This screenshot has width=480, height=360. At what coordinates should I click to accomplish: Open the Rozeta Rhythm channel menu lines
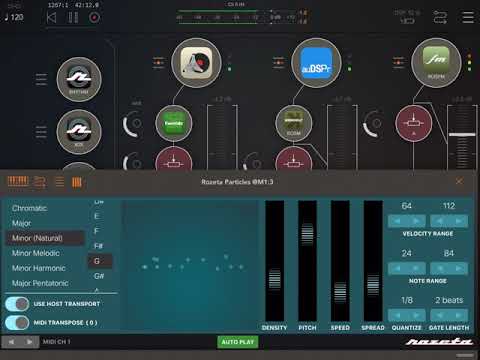41,79
